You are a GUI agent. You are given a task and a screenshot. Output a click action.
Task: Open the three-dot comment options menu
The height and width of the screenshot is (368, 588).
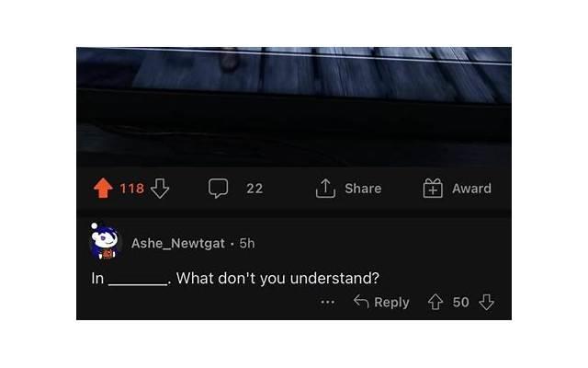coord(327,302)
